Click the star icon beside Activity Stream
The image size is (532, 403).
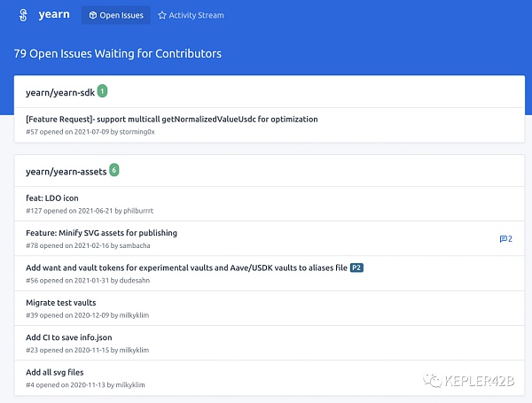(162, 15)
